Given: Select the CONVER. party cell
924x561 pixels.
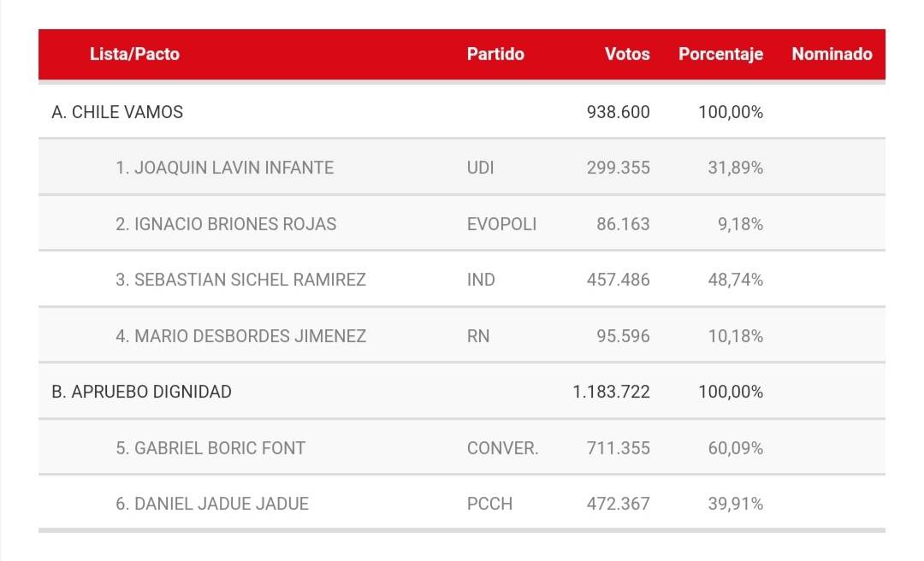Looking at the screenshot, I should [502, 448].
